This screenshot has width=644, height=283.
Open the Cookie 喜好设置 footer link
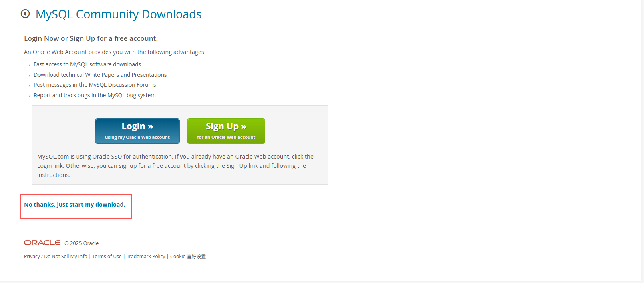pos(188,257)
